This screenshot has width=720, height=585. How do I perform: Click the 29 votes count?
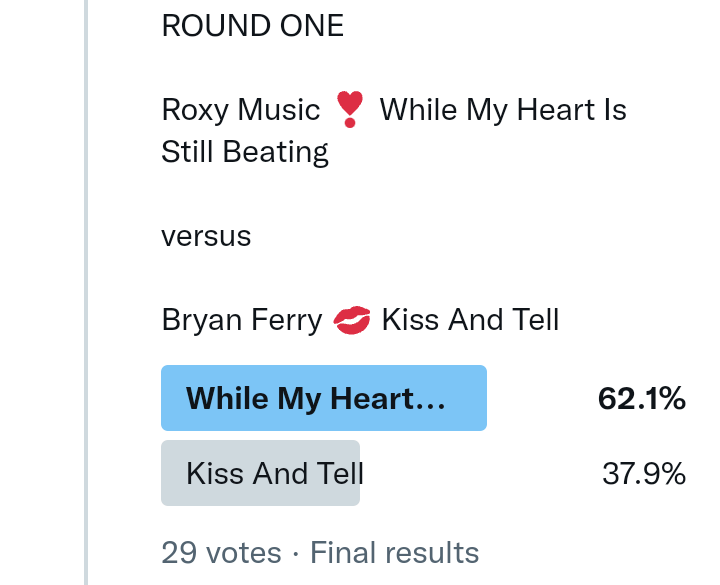pos(221,552)
